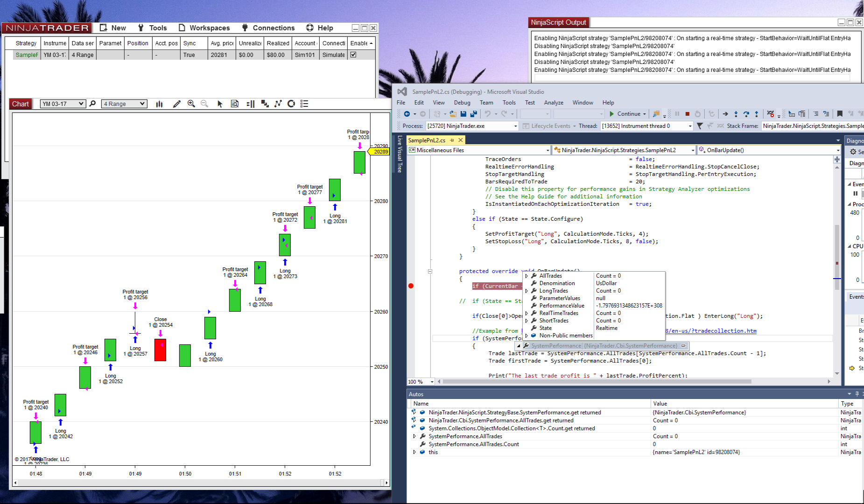Click the chart bar style icon
864x504 pixels.
click(x=159, y=104)
